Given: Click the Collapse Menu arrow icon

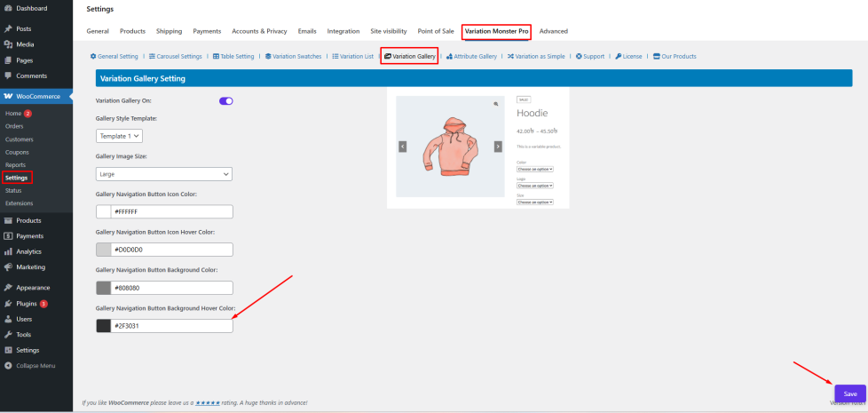Looking at the screenshot, I should coord(8,365).
